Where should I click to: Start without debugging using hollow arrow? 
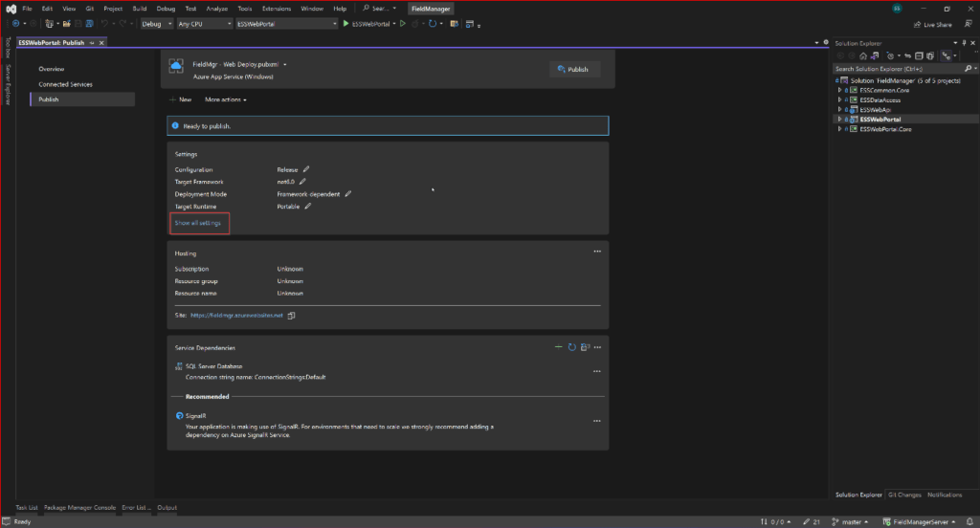coord(403,24)
